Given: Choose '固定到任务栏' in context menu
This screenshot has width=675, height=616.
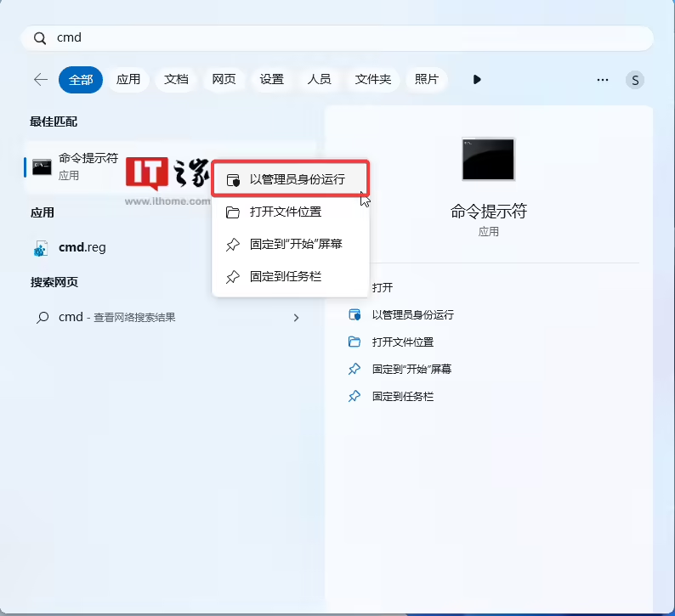Looking at the screenshot, I should [286, 276].
